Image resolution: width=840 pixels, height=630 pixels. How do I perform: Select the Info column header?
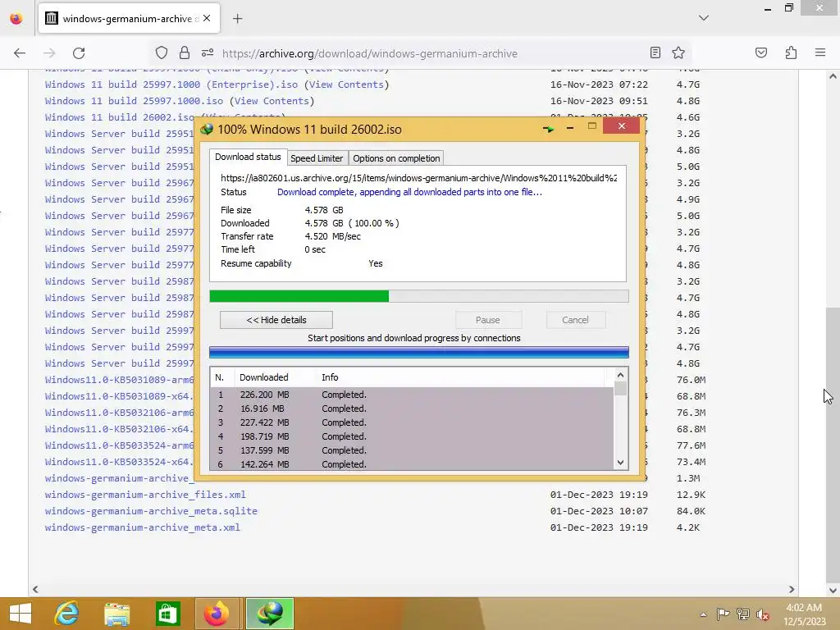461,377
